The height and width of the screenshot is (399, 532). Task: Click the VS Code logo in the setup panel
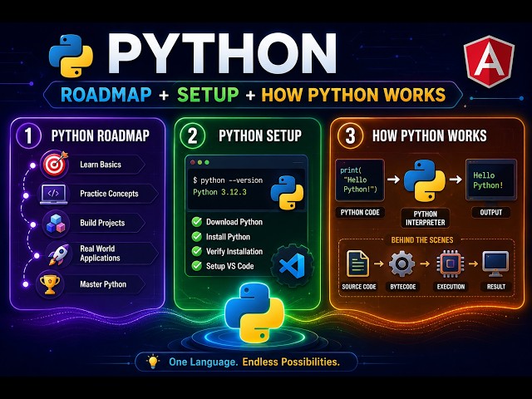tap(292, 265)
